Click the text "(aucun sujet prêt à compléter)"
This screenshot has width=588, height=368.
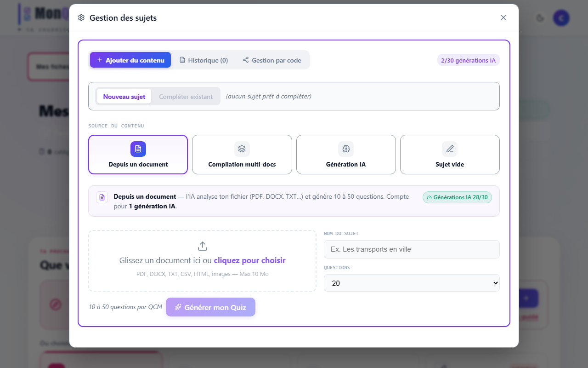coord(269,97)
